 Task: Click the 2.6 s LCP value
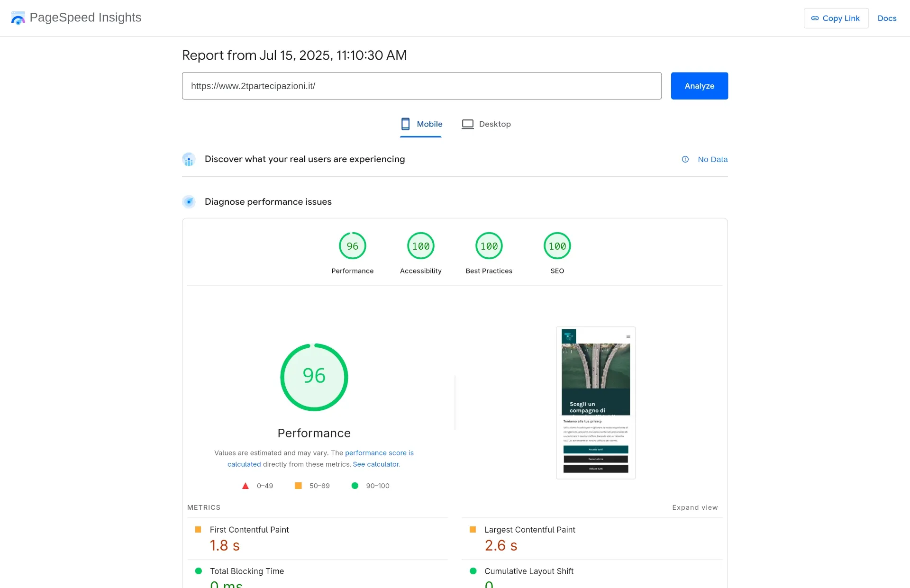pos(501,545)
